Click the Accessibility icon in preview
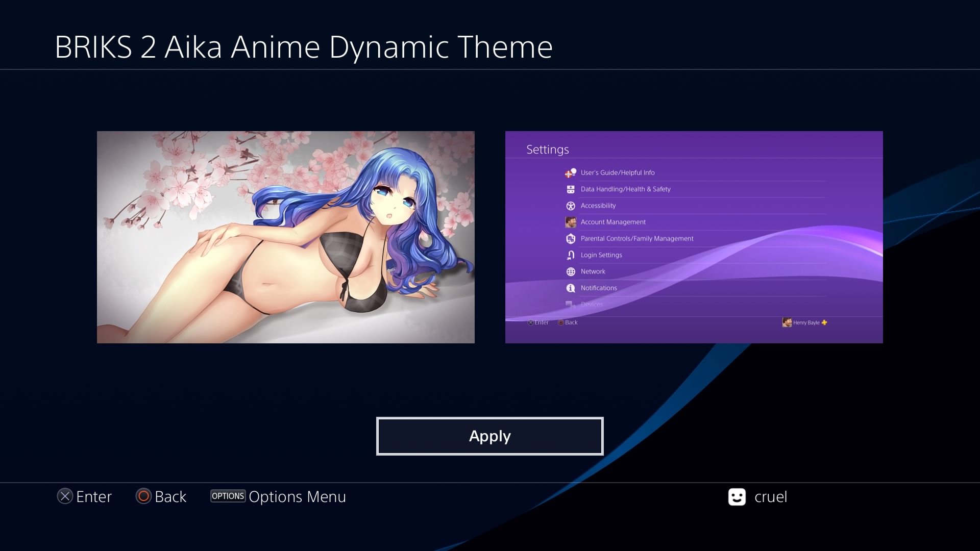The image size is (980, 551). pyautogui.click(x=571, y=206)
